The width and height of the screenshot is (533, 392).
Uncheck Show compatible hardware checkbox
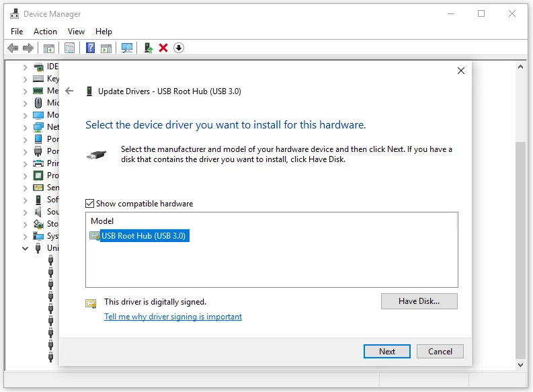[x=90, y=203]
